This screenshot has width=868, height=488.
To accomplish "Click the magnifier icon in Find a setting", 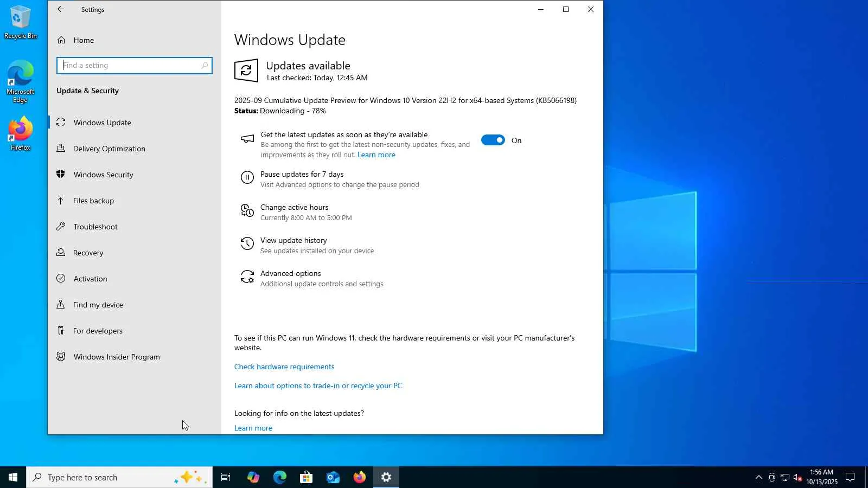I will pyautogui.click(x=205, y=66).
